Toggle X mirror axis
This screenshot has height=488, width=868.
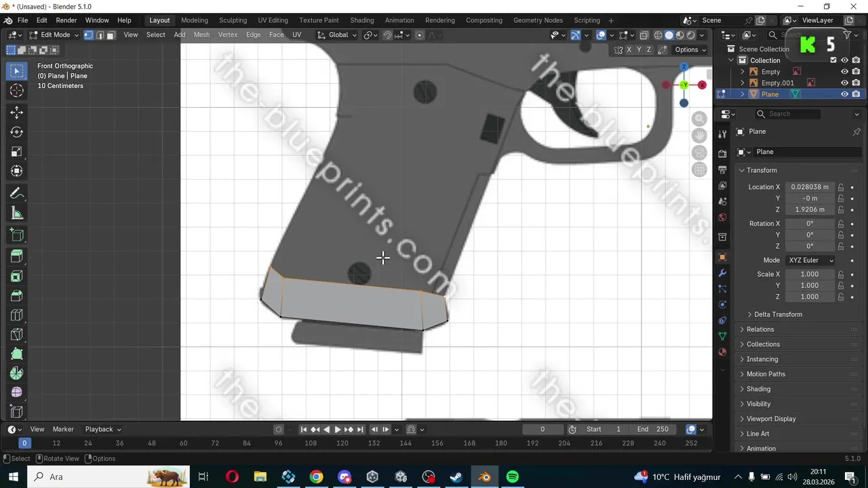pos(629,49)
